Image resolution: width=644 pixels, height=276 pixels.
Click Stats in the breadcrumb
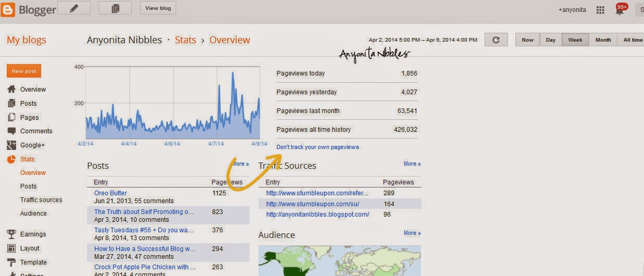pos(185,40)
